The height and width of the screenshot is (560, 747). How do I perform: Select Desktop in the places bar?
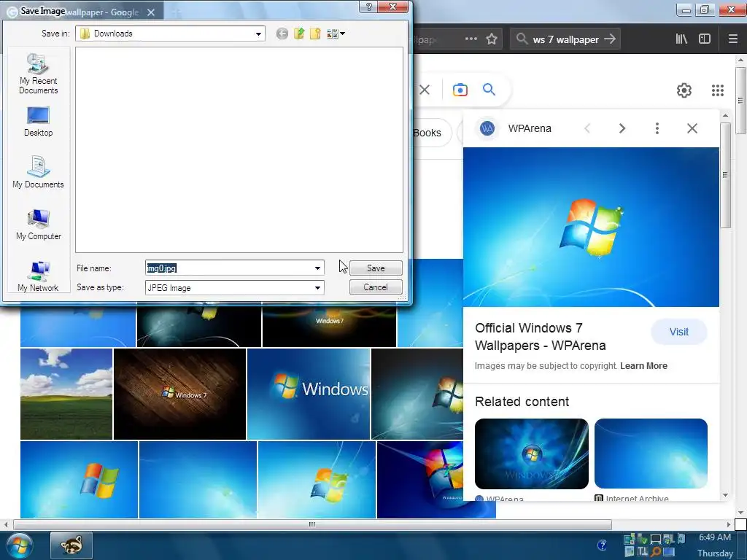(x=38, y=122)
